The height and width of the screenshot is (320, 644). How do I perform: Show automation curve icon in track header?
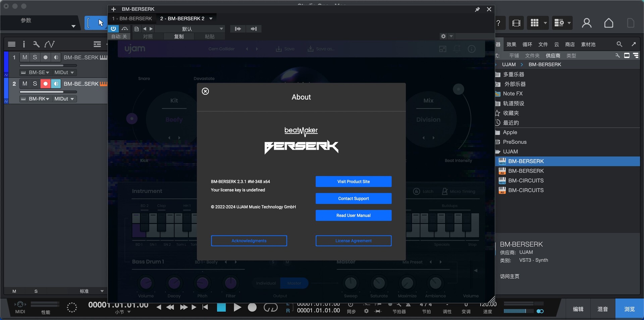(49, 44)
